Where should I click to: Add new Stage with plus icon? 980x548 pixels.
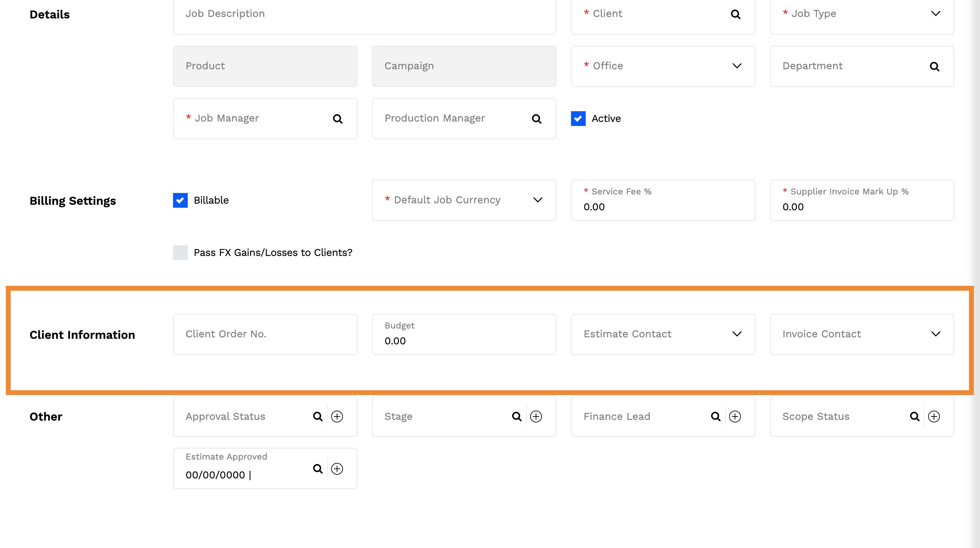(536, 416)
